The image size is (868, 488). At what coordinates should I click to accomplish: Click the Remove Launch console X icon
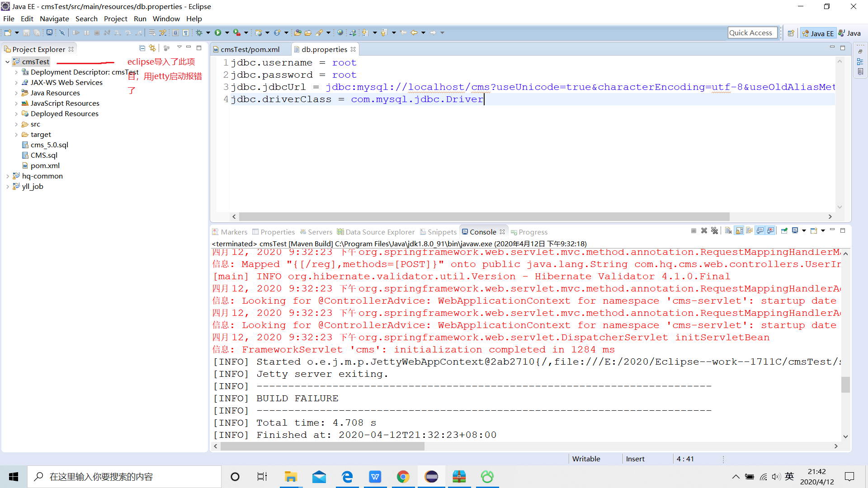[704, 230]
